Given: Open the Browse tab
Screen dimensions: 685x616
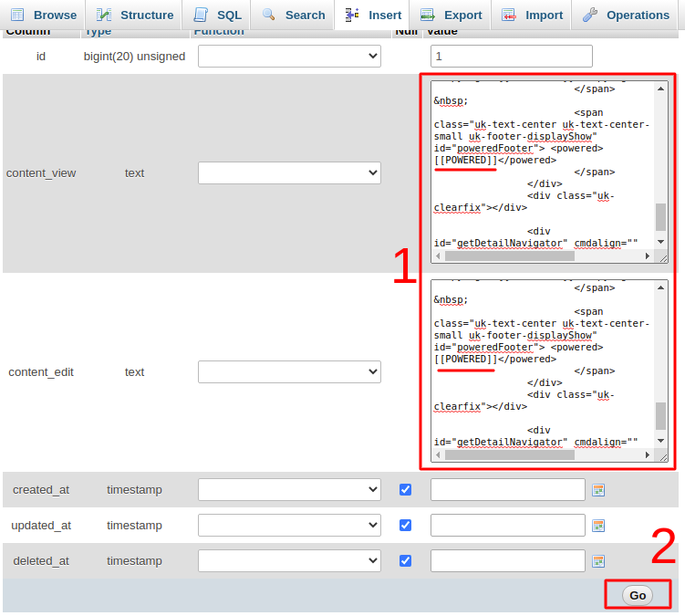Looking at the screenshot, I should pos(43,15).
